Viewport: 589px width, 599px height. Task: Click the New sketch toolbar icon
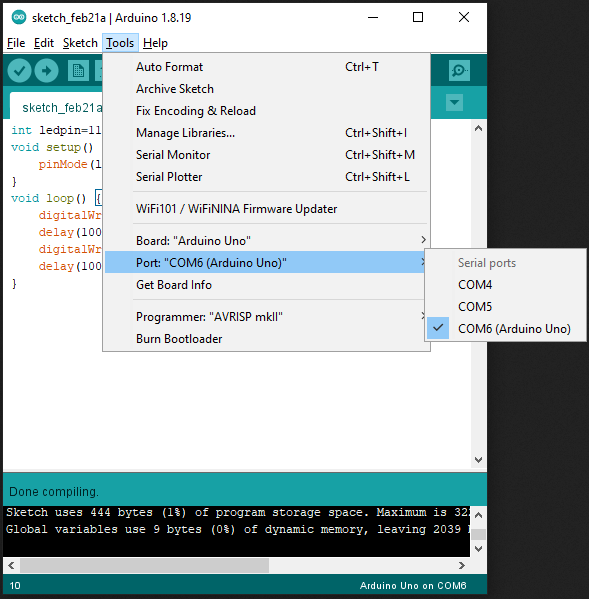click(x=78, y=71)
